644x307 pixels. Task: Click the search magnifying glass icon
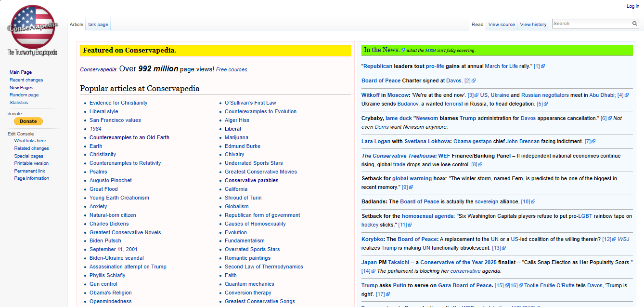tap(635, 24)
